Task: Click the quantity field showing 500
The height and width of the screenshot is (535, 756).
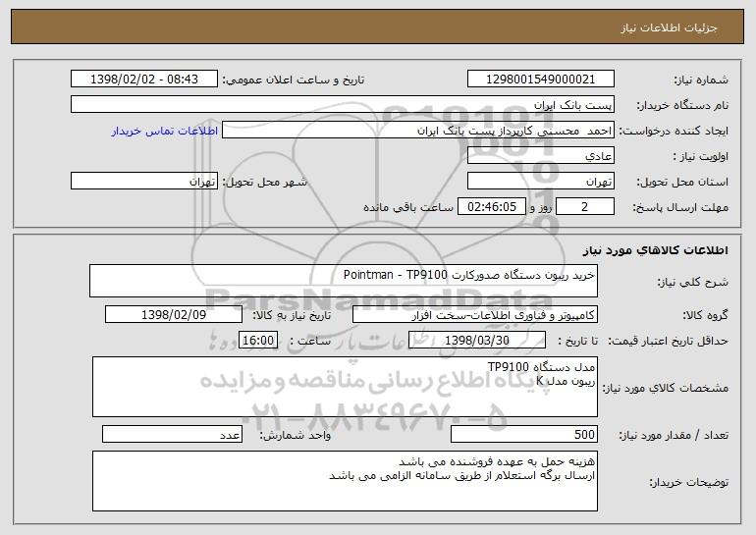Action: pos(524,434)
